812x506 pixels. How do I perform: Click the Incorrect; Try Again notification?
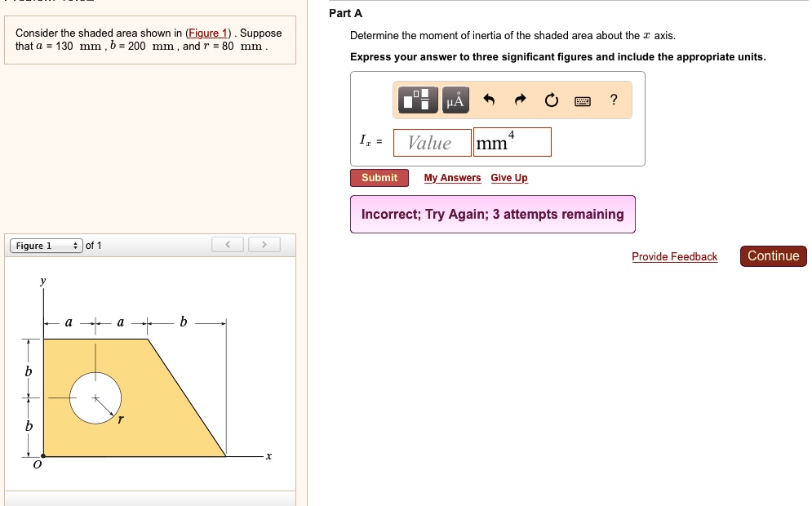click(493, 213)
